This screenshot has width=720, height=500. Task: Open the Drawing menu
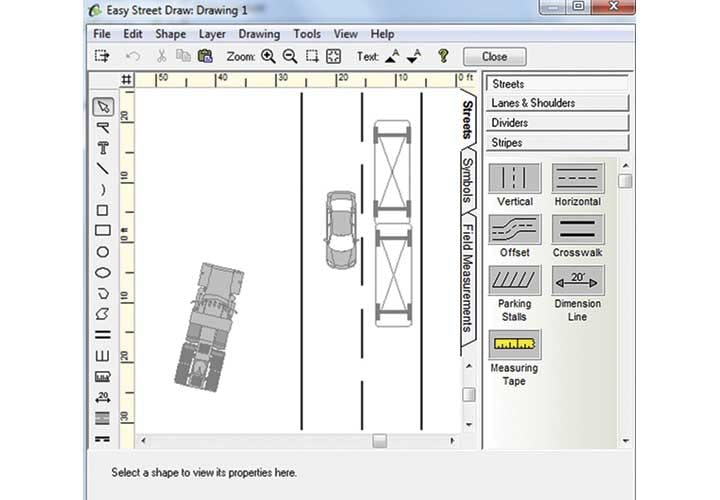pyautogui.click(x=258, y=34)
